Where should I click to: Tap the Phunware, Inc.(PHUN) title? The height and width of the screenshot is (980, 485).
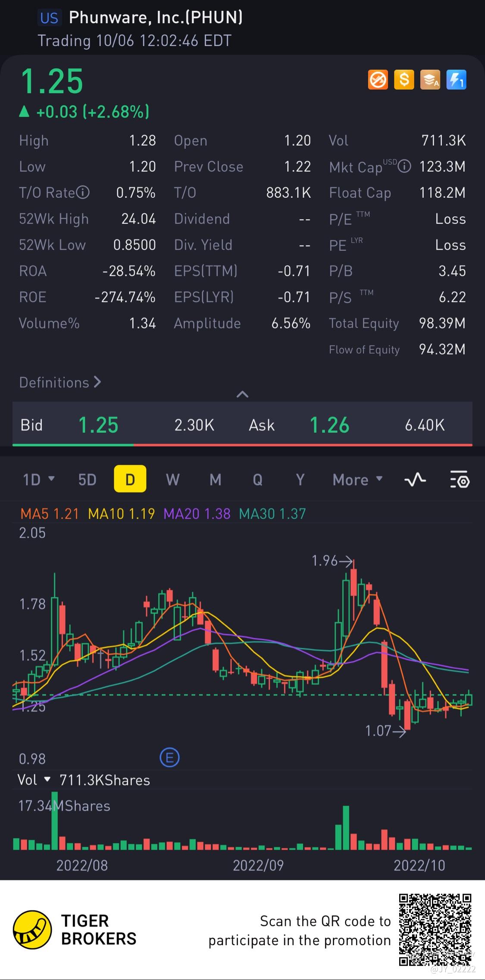click(x=156, y=17)
